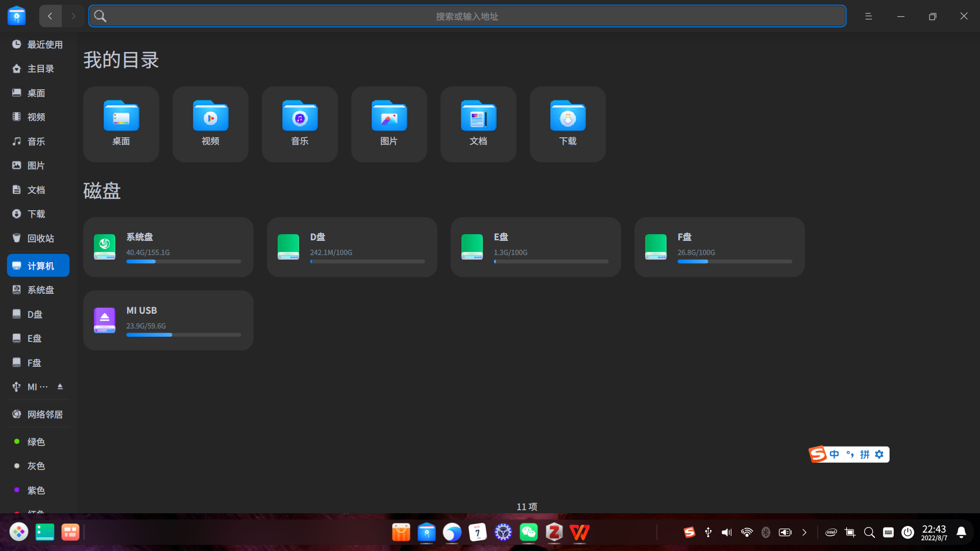The height and width of the screenshot is (551, 980).
Task: Open the Videos folder in My Directory
Action: (210, 124)
